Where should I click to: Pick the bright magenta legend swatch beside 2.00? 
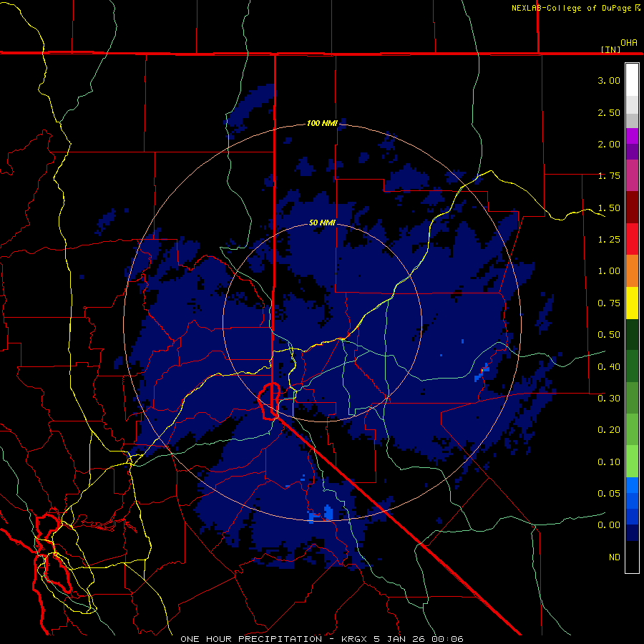click(632, 136)
